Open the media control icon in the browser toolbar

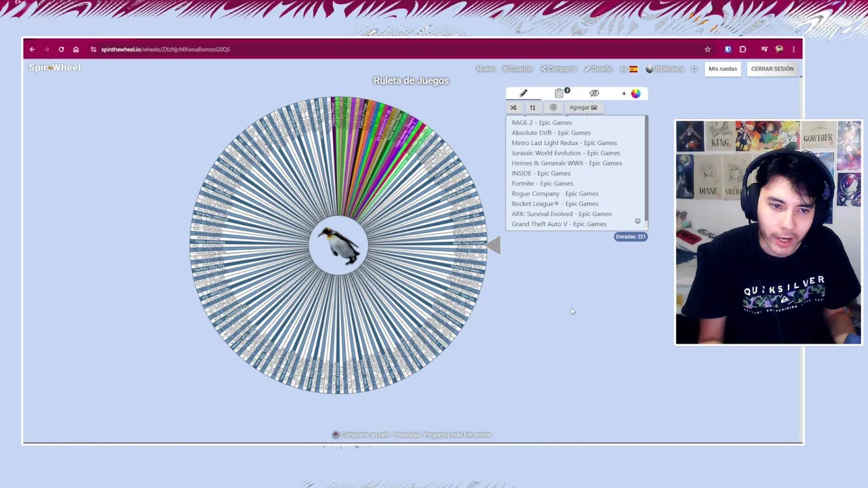[x=764, y=49]
